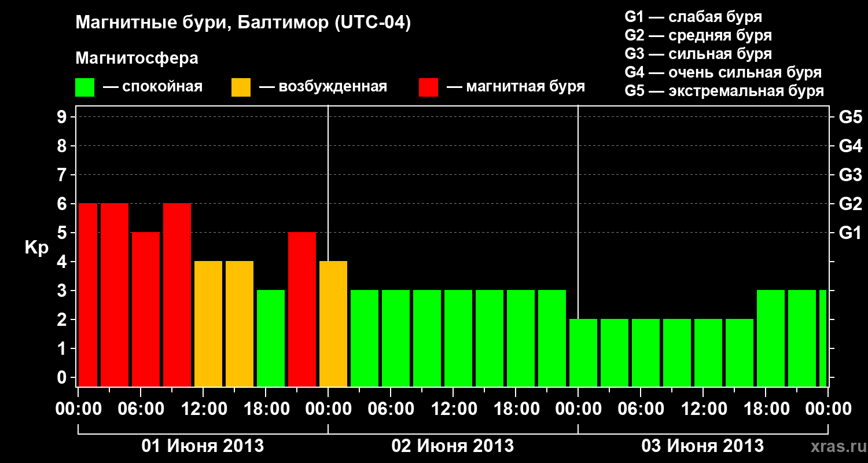Click the Магнитосфера heading
Image resolution: width=868 pixels, height=463 pixels.
point(137,58)
